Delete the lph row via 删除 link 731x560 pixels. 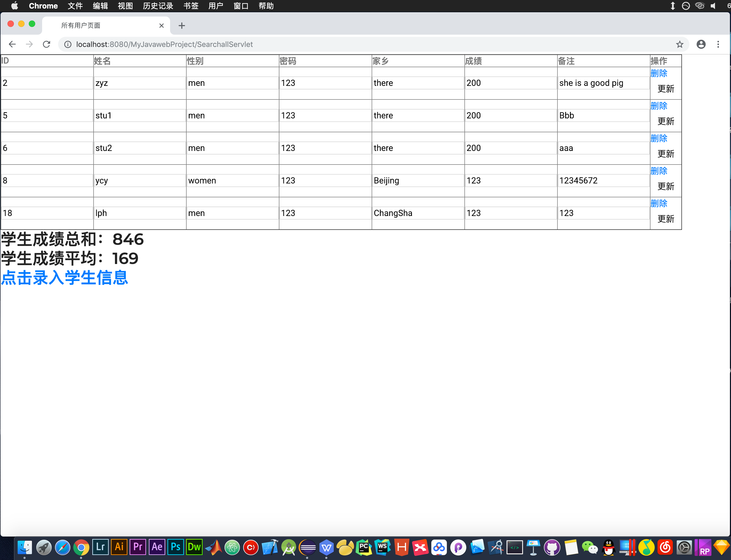[659, 203]
